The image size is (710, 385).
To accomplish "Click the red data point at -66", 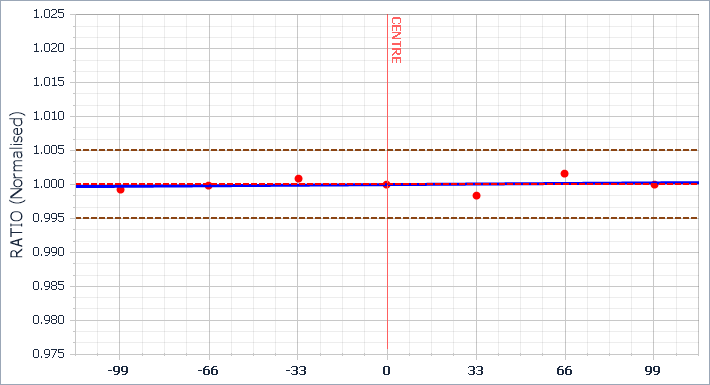I will pyautogui.click(x=208, y=185).
